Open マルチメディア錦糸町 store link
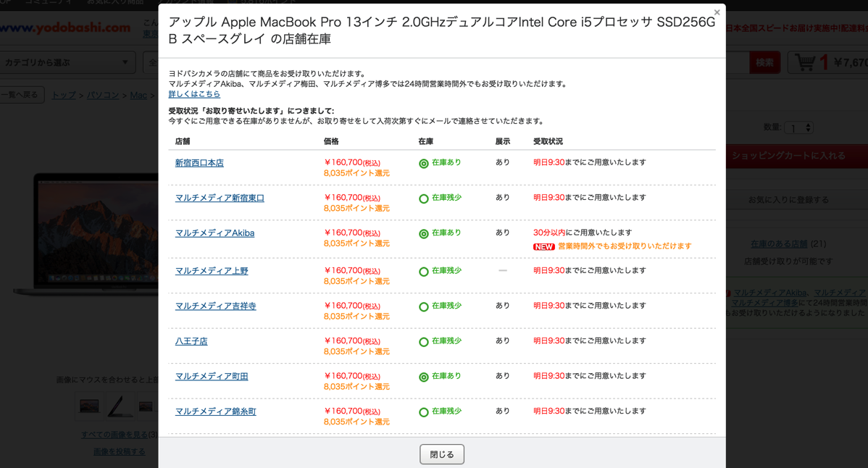Image resolution: width=868 pixels, height=468 pixels. click(x=215, y=411)
